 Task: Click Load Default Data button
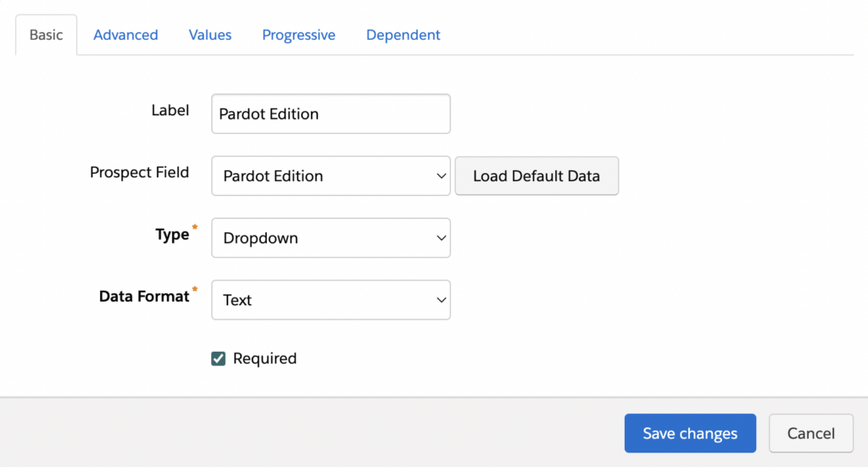[537, 176]
